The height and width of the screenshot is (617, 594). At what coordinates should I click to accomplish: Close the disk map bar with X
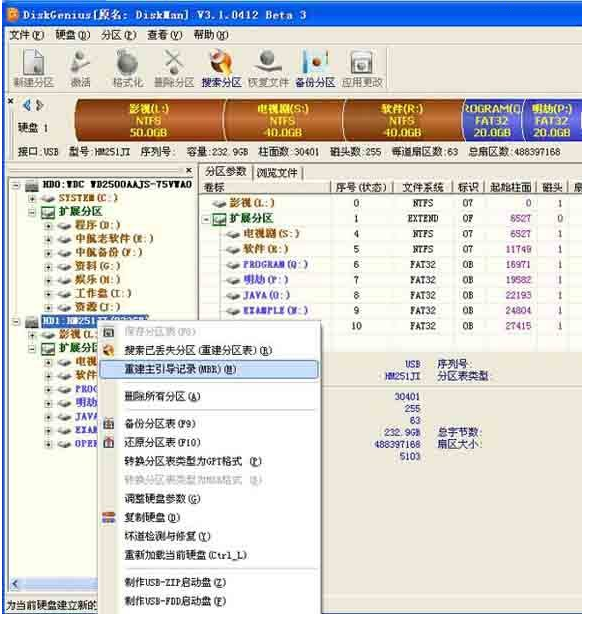[11, 102]
